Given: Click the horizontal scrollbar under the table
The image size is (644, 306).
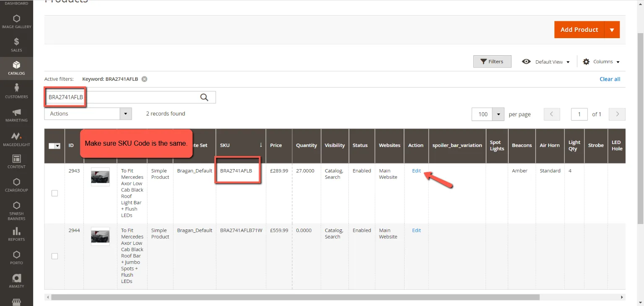Looking at the screenshot, I should [x=295, y=297].
